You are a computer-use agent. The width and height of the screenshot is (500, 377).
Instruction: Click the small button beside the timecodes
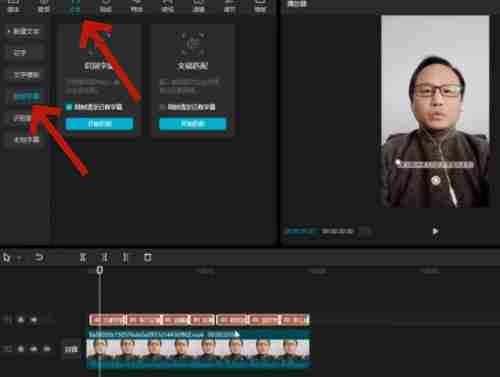[x=364, y=231]
